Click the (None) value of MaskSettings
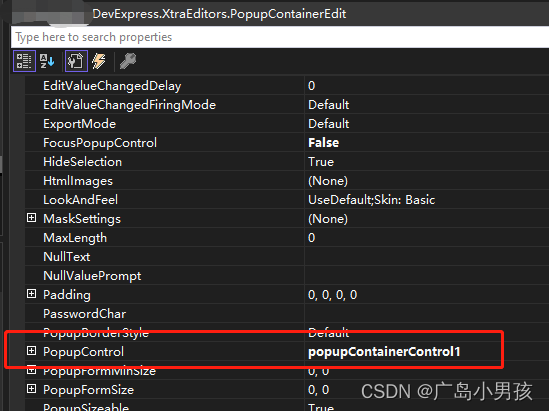Screen dimensions: 549x411 coord(328,219)
